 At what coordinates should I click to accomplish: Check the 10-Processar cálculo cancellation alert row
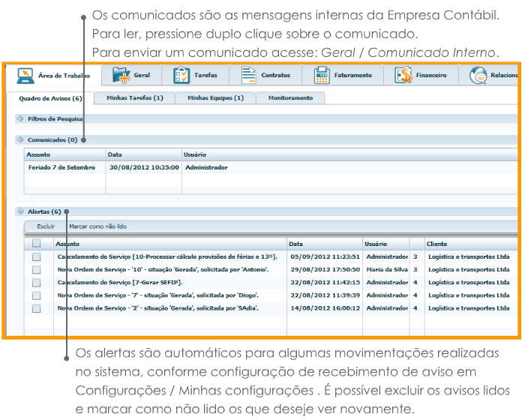coord(37,257)
